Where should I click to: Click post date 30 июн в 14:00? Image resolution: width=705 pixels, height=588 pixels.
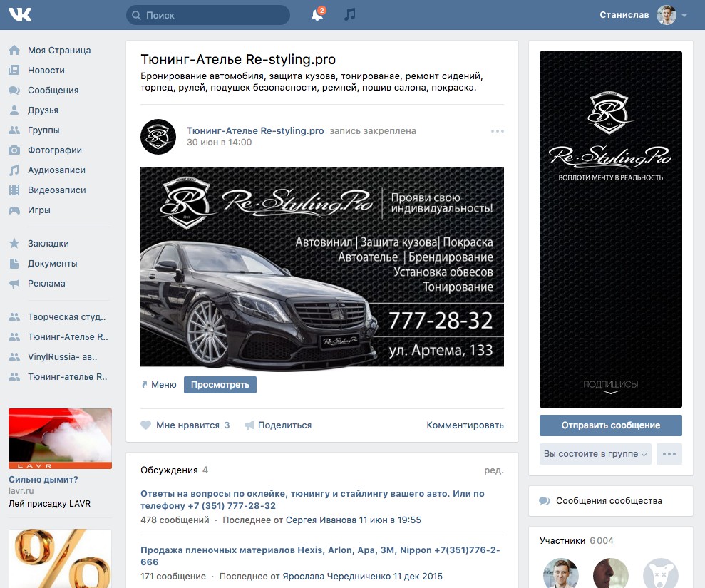click(220, 143)
